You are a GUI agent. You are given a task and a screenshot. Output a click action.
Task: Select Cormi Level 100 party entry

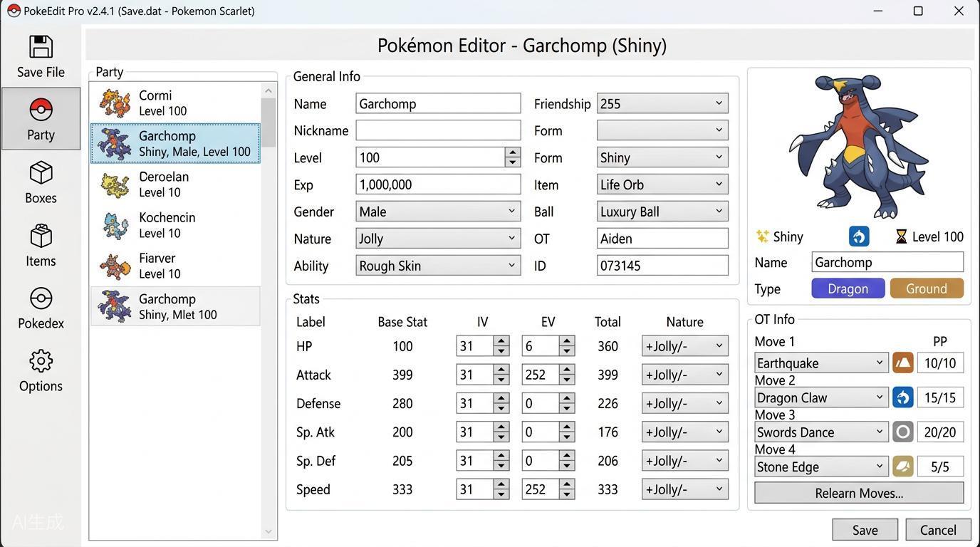[x=175, y=103]
